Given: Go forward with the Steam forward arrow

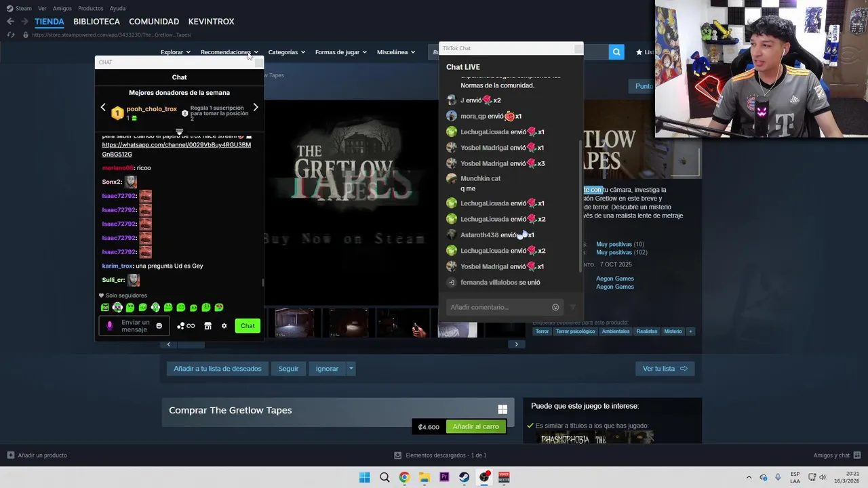Looking at the screenshot, I should click(24, 22).
